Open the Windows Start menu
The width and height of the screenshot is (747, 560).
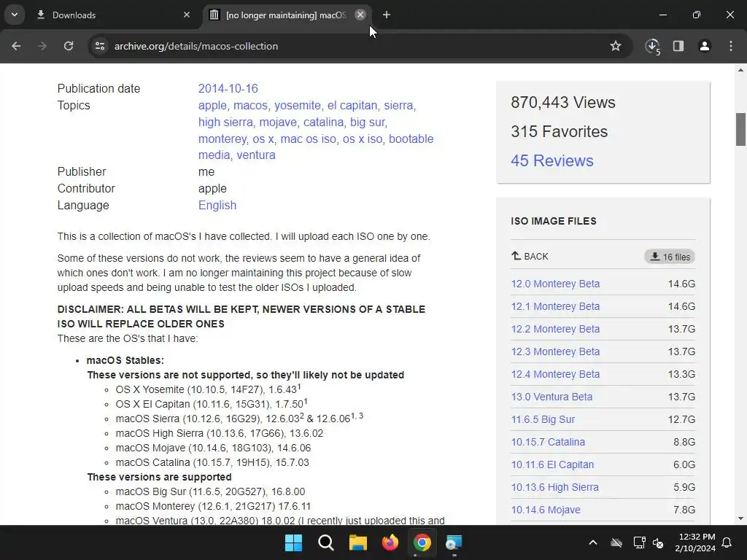[x=293, y=542]
